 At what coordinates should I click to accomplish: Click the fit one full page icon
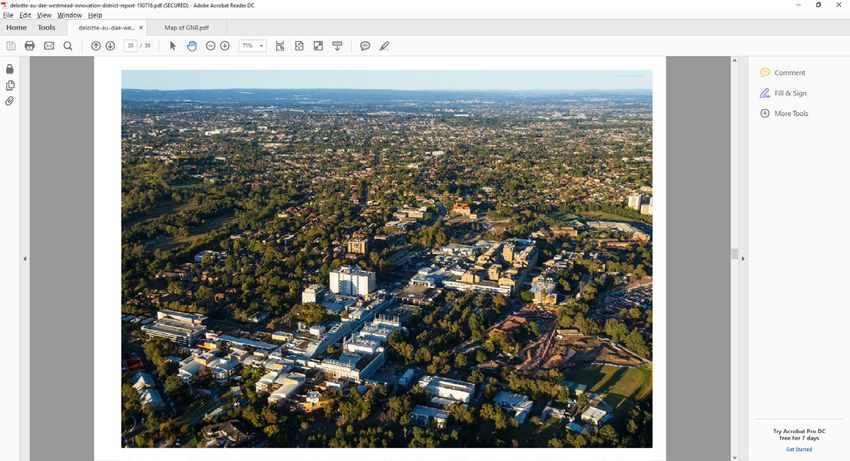[299, 46]
